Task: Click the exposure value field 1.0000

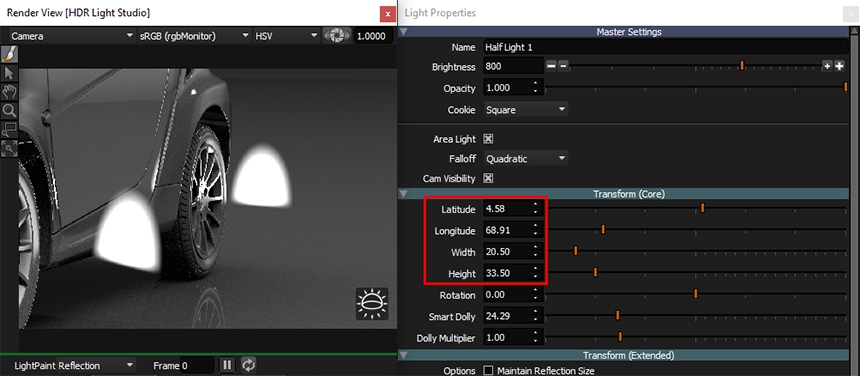Action: coord(374,36)
